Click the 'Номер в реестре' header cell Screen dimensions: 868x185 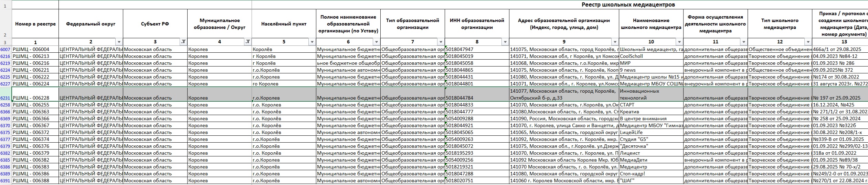click(x=35, y=24)
